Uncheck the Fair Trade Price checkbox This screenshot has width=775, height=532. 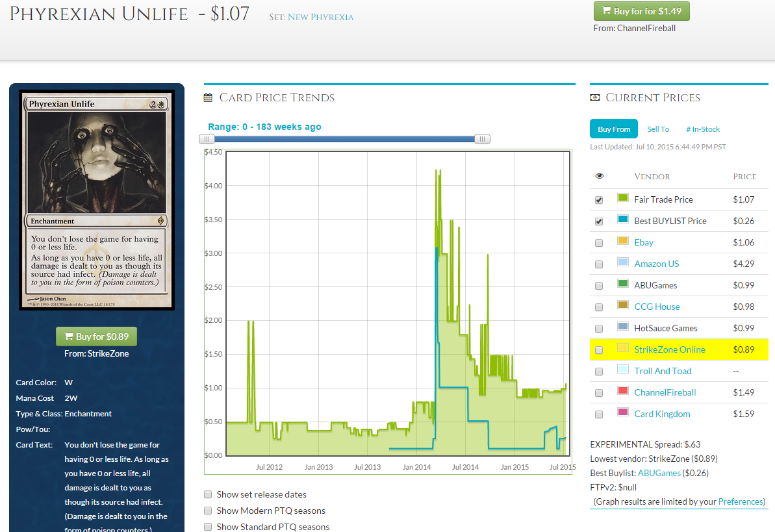(599, 200)
